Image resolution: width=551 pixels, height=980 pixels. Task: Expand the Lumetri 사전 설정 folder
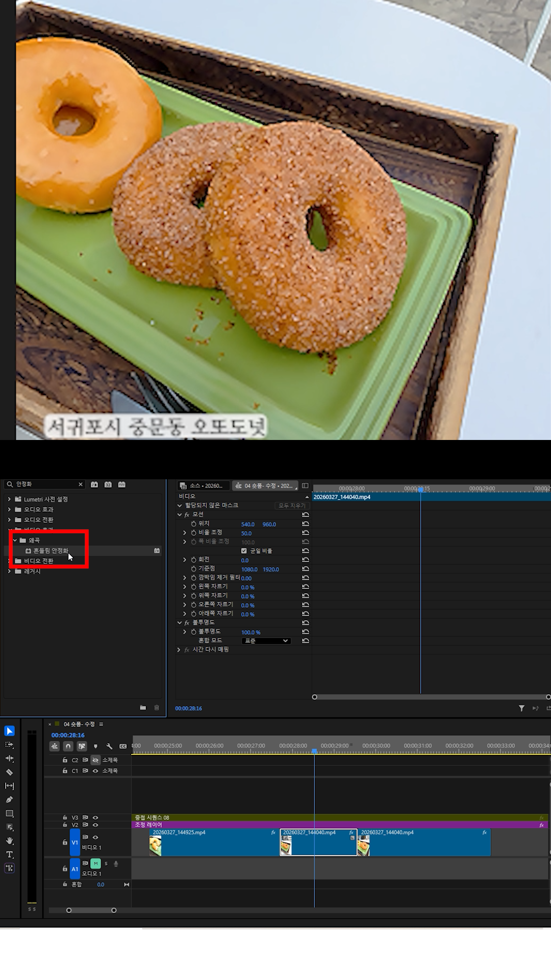point(9,499)
